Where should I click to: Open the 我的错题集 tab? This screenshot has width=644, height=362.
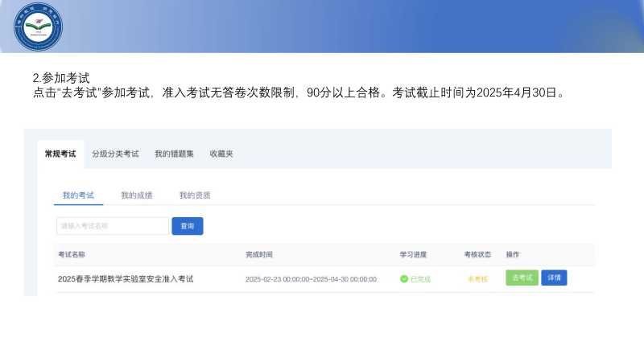(x=174, y=154)
